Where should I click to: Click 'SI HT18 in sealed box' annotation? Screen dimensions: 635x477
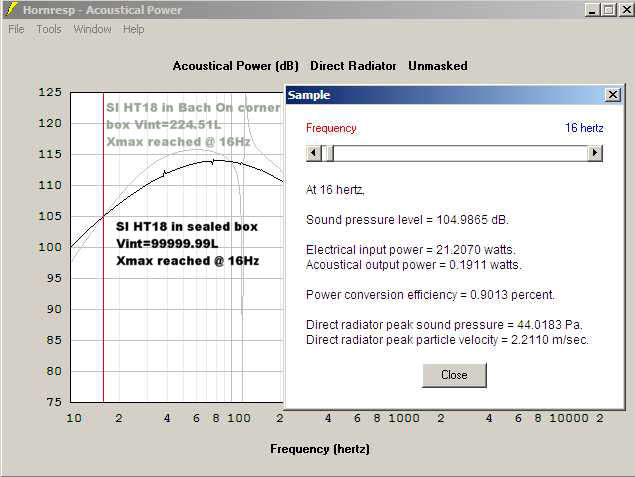187,227
